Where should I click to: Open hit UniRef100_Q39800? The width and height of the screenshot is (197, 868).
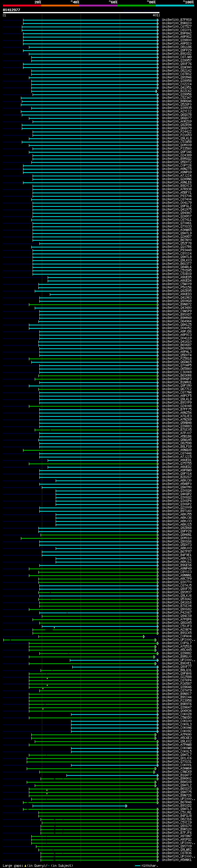pos(176,40)
